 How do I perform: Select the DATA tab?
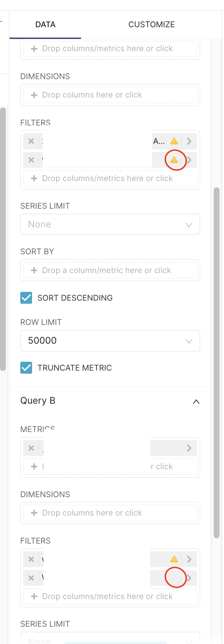pos(45,24)
